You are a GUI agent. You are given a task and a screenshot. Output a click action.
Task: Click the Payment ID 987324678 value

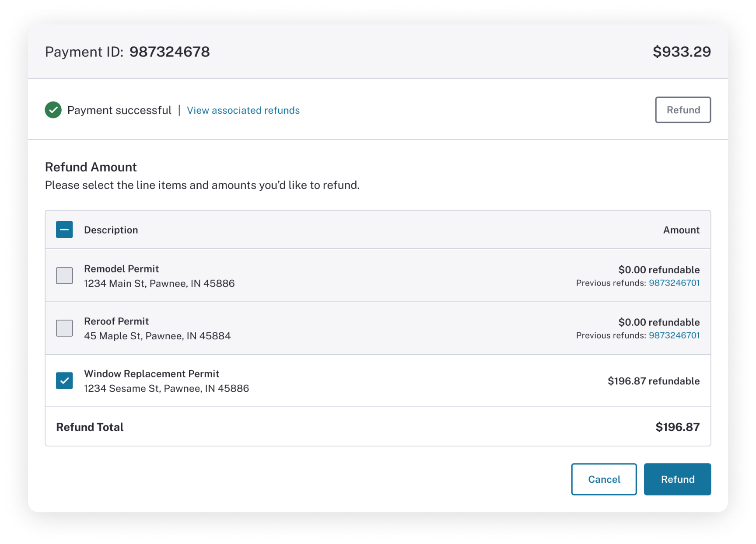pyautogui.click(x=169, y=52)
